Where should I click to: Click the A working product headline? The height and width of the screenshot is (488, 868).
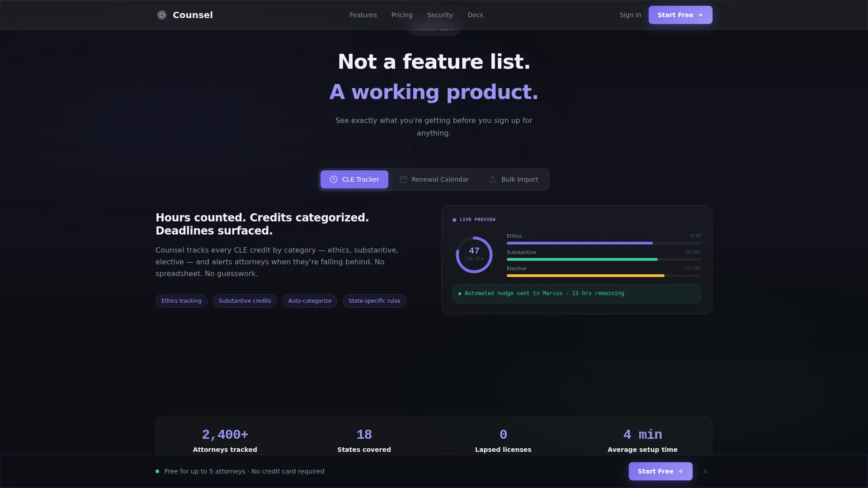pos(434,92)
